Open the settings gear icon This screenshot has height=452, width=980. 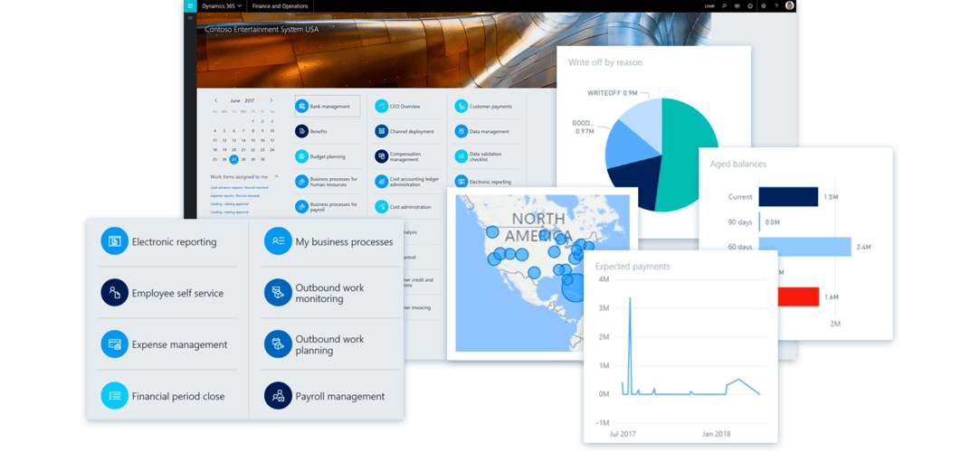763,5
